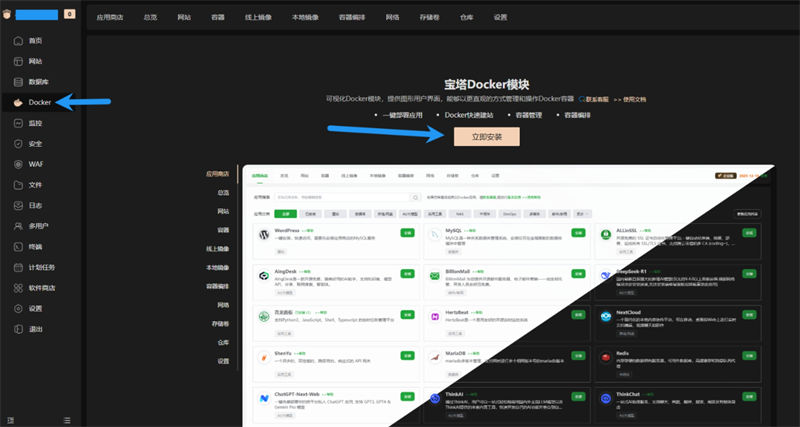Open the 软件商店 software store icon
This screenshot has width=800, height=427.
pyautogui.click(x=17, y=288)
